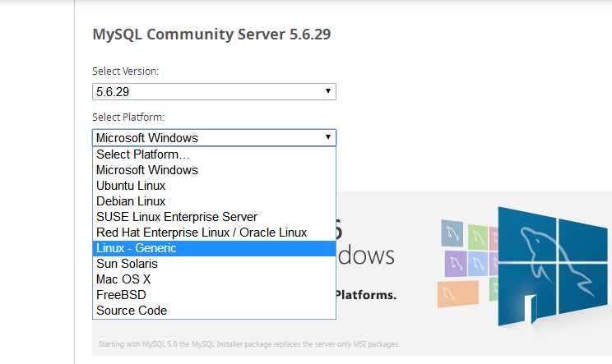
Task: Click the Select Platform label
Action: coord(128,117)
